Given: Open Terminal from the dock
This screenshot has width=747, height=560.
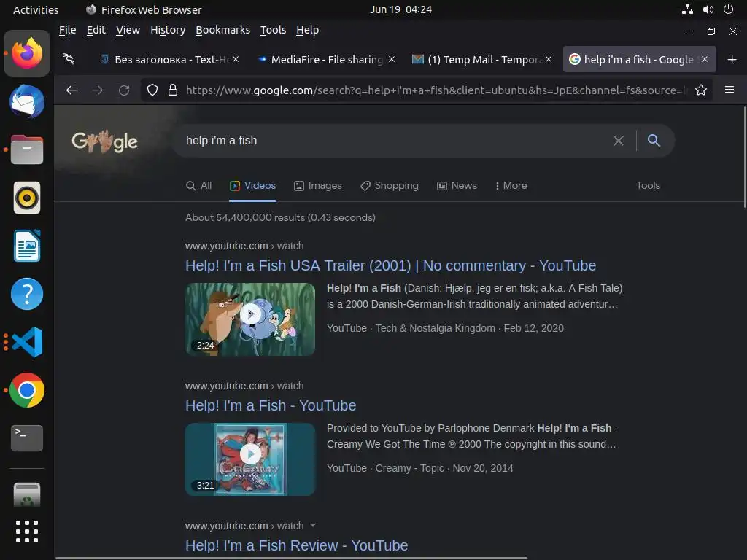Looking at the screenshot, I should point(27,438).
